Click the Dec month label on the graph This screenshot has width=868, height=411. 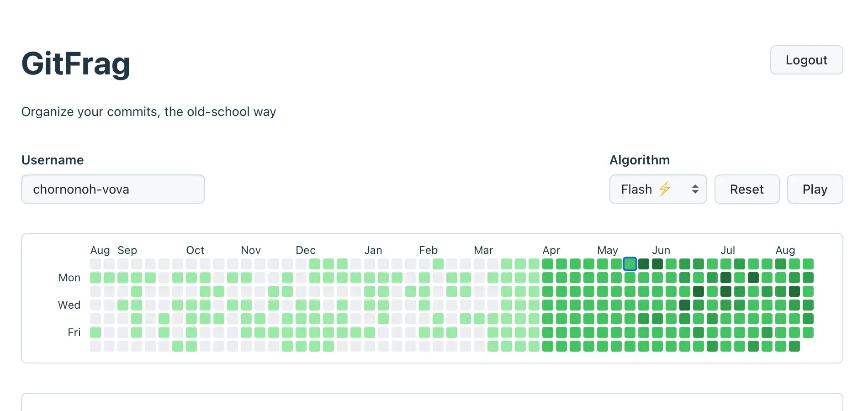(x=305, y=250)
